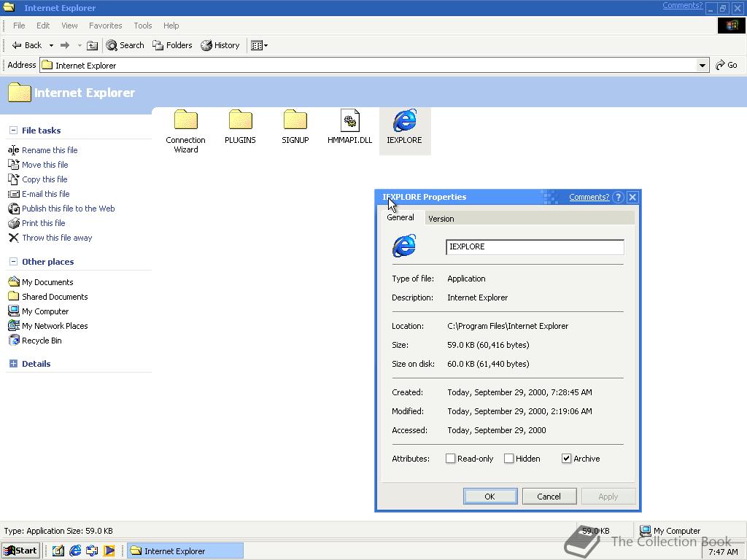Image resolution: width=747 pixels, height=560 pixels.
Task: Click the Go button beside Address bar
Action: [x=727, y=65]
